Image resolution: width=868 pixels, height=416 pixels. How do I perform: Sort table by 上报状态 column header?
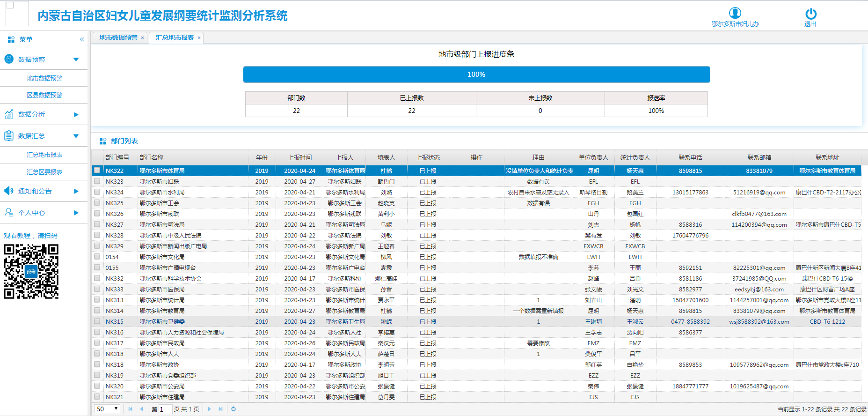point(428,157)
